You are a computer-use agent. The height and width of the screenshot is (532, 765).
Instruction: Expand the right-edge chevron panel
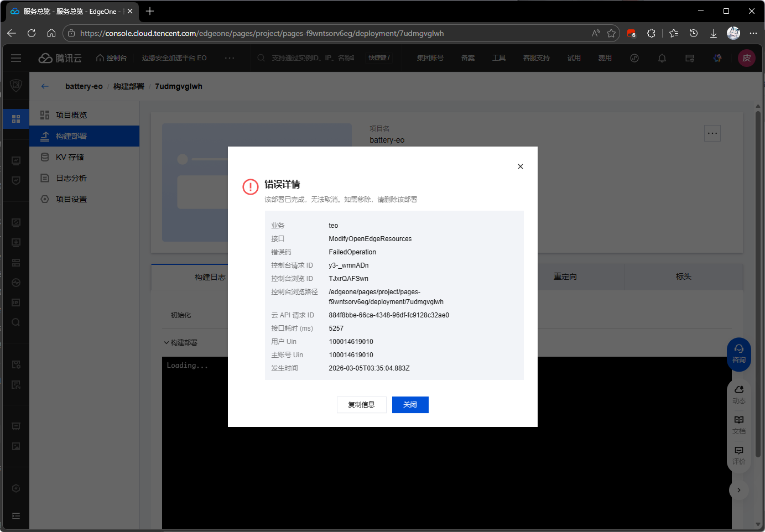(x=739, y=490)
